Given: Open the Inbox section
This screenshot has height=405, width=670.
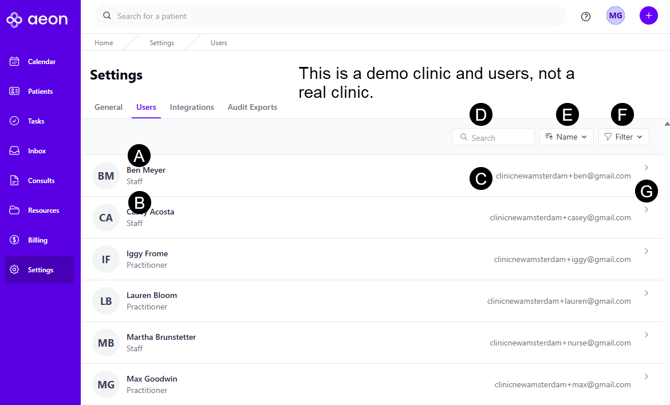Looking at the screenshot, I should click(x=36, y=151).
